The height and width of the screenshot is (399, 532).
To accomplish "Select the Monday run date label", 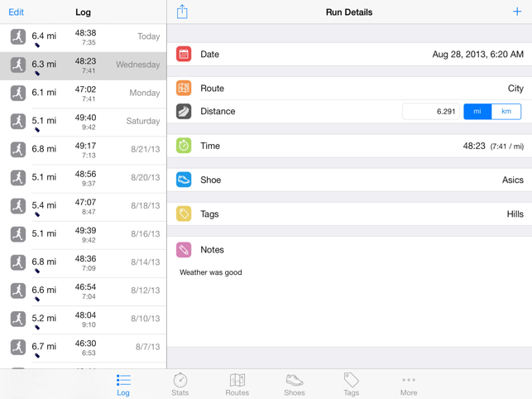I will [x=145, y=93].
